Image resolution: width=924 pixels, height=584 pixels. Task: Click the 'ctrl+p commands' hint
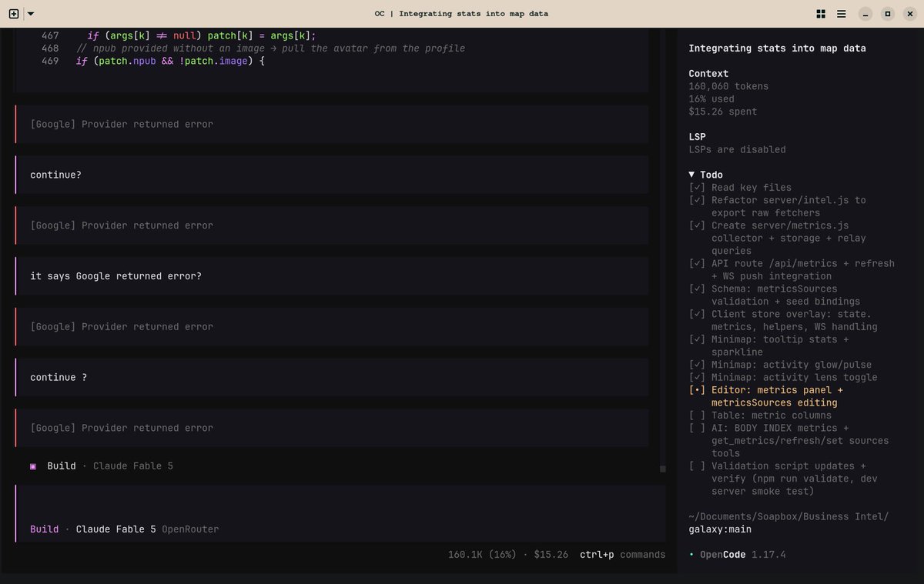(x=622, y=554)
